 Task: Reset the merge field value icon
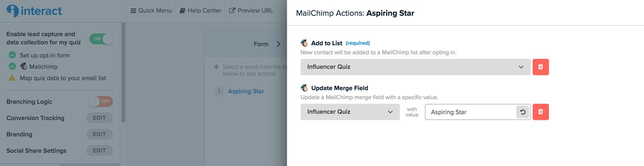(x=523, y=112)
